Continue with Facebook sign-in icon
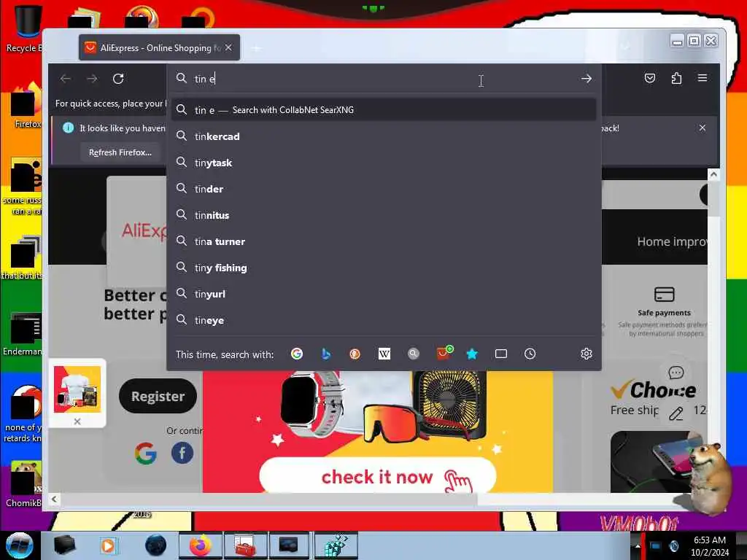This screenshot has height=560, width=747. click(x=182, y=453)
